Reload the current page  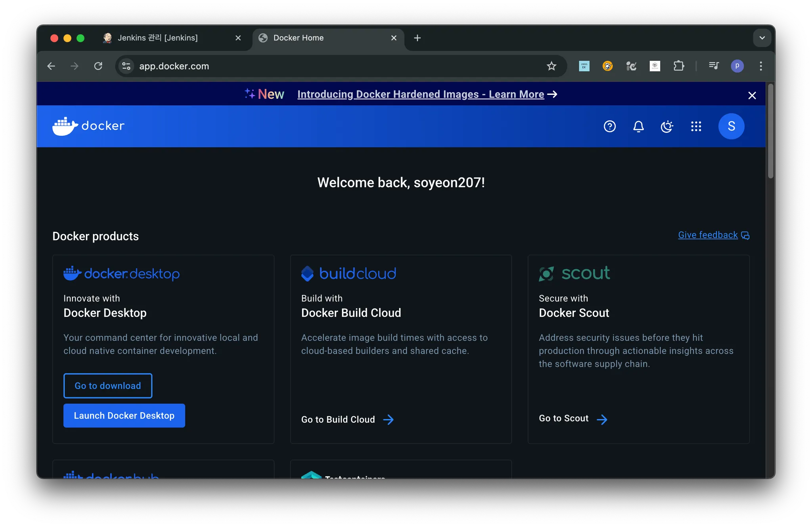(98, 66)
